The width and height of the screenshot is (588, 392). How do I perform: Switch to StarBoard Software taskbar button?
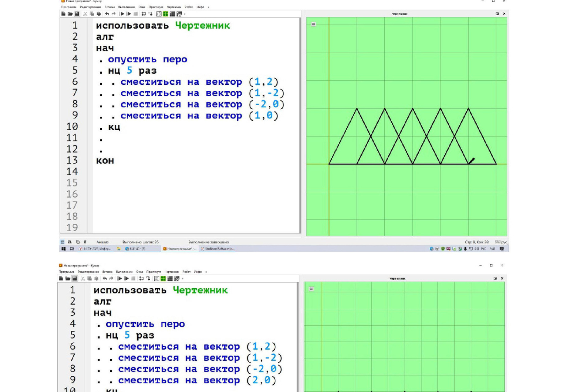(217, 249)
